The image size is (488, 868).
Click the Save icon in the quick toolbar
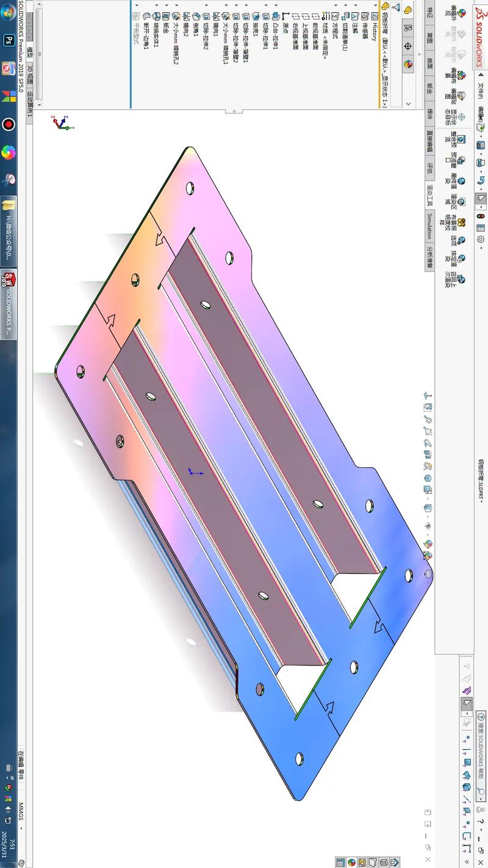(x=480, y=145)
